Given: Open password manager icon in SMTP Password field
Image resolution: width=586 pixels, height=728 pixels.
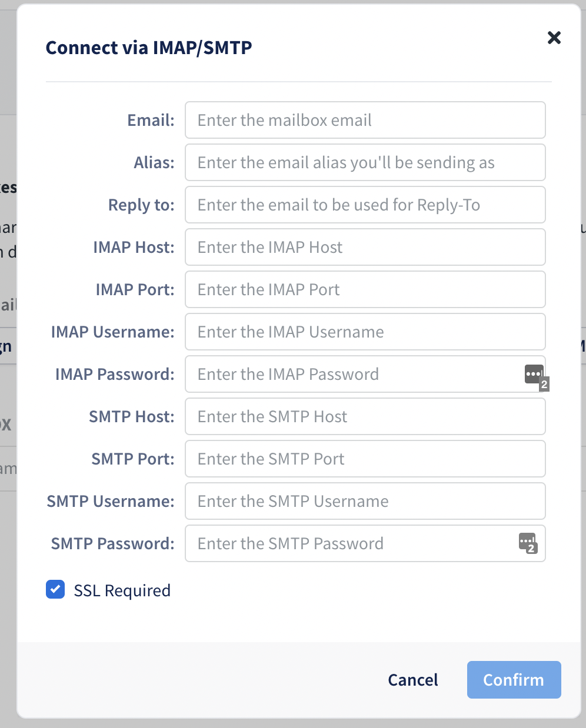Looking at the screenshot, I should 528,543.
